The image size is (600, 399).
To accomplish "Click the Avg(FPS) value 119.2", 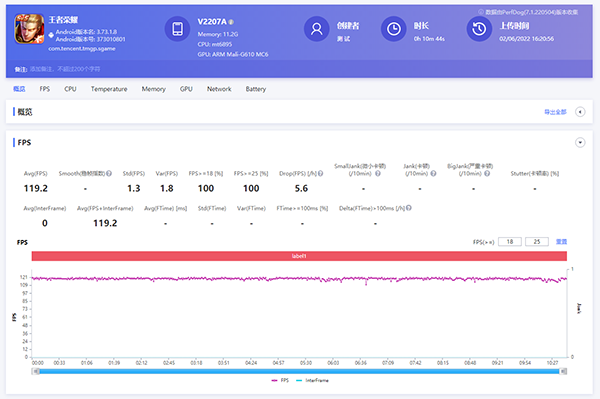I will [36, 188].
